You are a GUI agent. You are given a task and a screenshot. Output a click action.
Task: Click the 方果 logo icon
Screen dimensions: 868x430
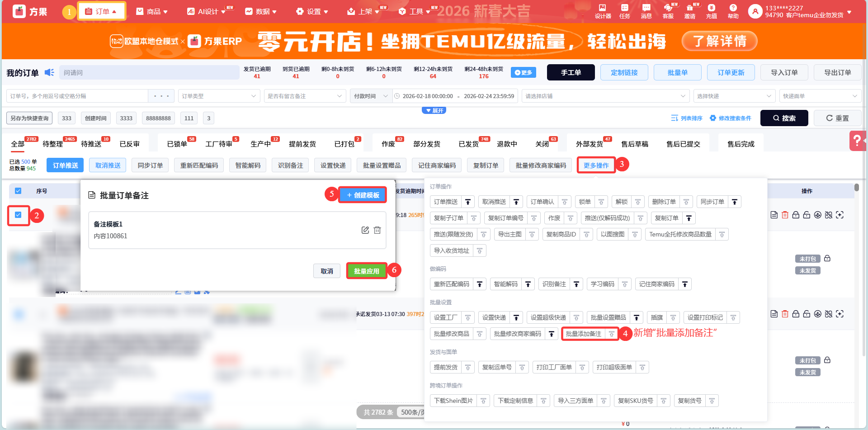19,11
